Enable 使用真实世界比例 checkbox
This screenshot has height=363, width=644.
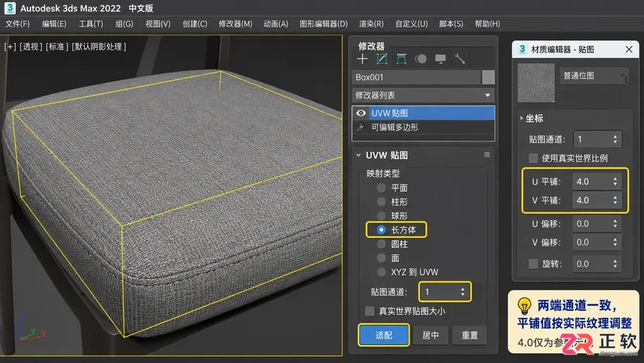pyautogui.click(x=533, y=158)
